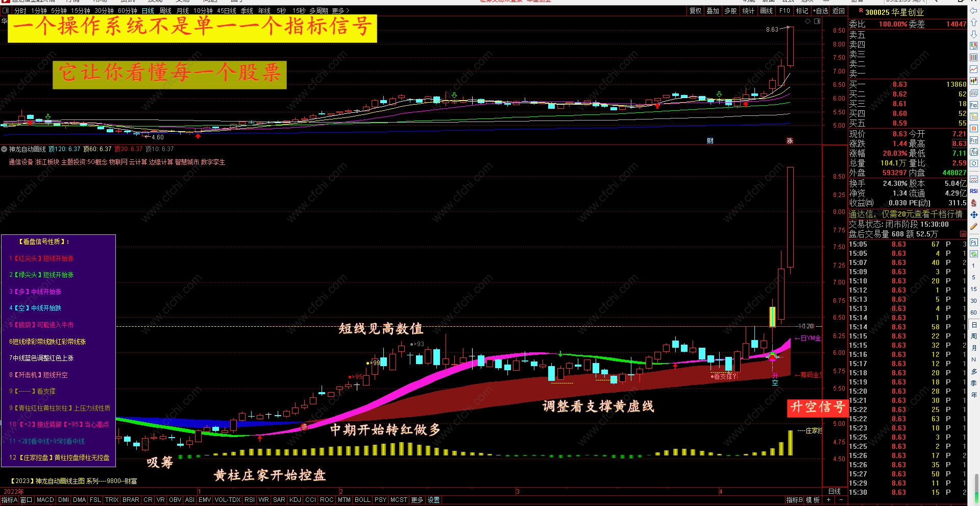The height and width of the screenshot is (506, 980).
Task: Select the 日线 period tab
Action: tap(148, 11)
